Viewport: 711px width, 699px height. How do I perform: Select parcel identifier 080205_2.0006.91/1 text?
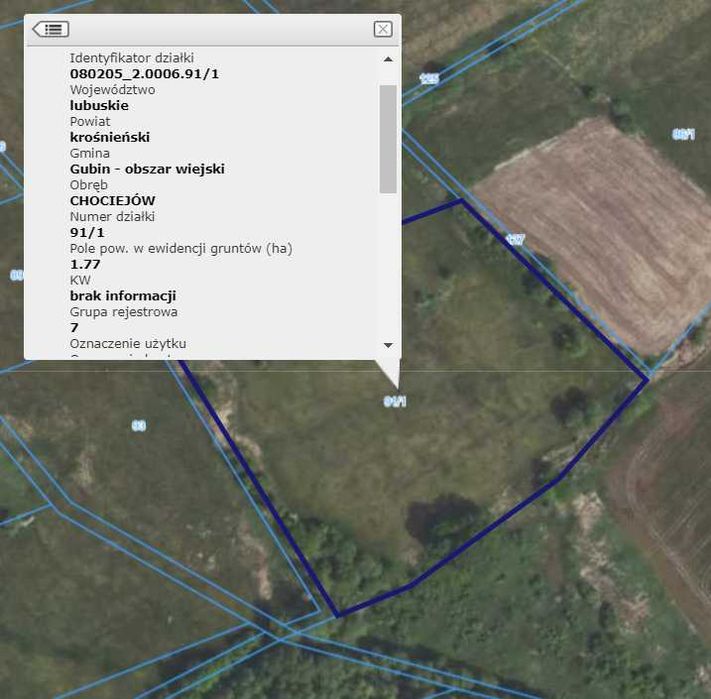pos(144,74)
